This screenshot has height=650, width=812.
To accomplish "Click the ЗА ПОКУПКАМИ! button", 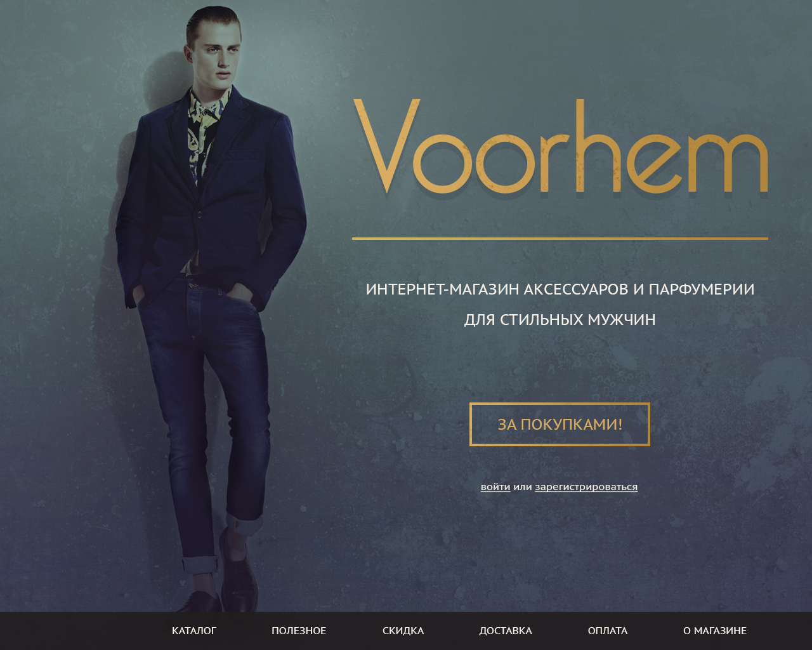I will pos(560,424).
